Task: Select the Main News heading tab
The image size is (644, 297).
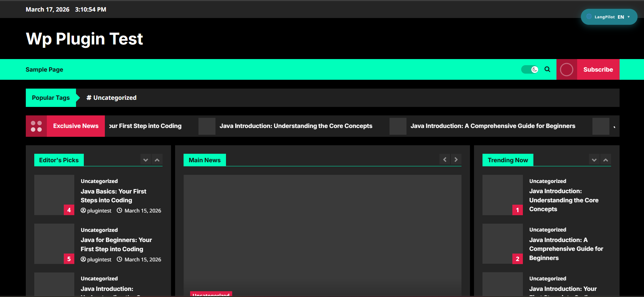Action: point(205,160)
